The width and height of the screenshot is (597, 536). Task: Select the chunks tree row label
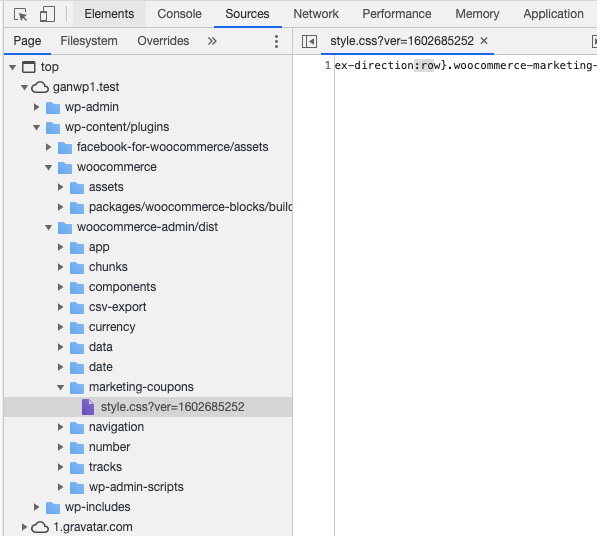point(108,267)
